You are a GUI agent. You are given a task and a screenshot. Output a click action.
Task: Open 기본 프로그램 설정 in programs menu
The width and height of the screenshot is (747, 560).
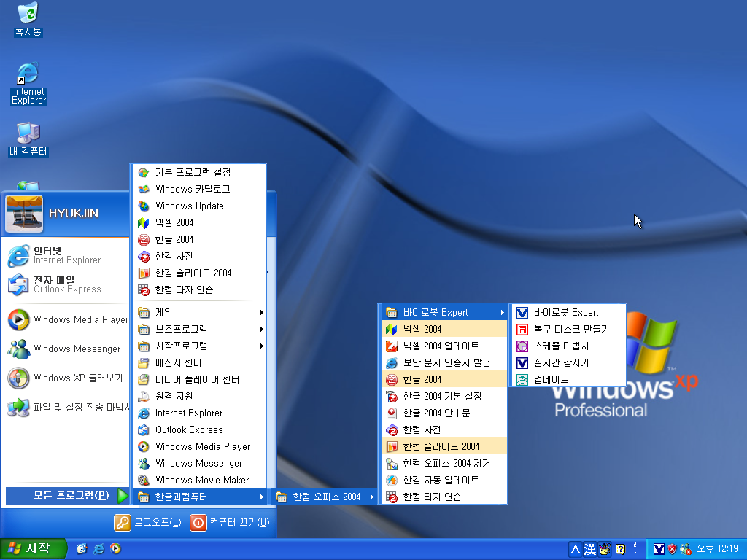[x=198, y=172]
